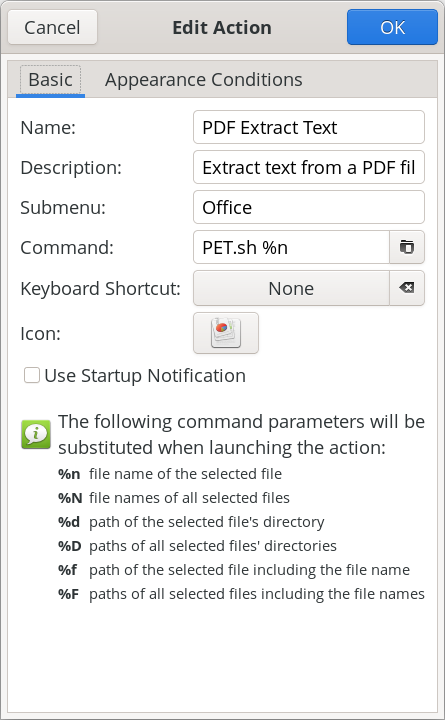The width and height of the screenshot is (445, 720).
Task: Edit the Command field 'PET.sh %n'
Action: tap(291, 248)
